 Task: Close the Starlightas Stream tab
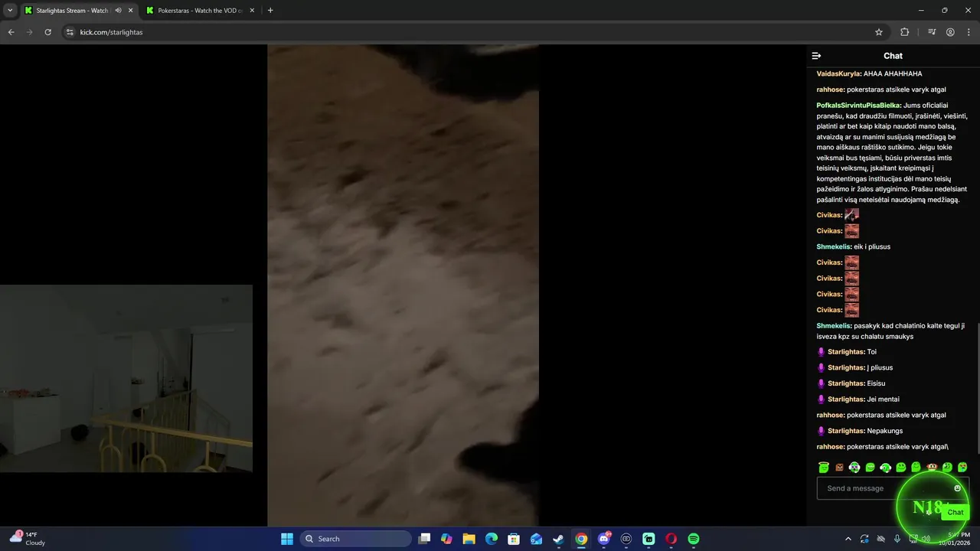coord(130,11)
